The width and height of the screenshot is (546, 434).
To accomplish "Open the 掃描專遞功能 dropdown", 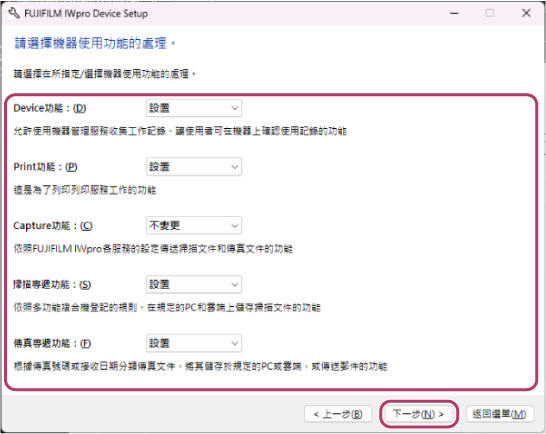I will tap(194, 285).
